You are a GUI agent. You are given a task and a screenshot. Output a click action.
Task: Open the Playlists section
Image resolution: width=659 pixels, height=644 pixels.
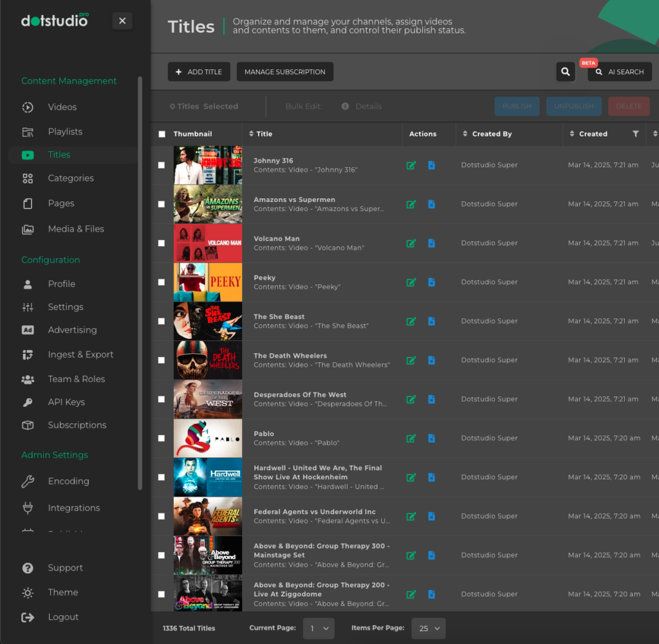pyautogui.click(x=28, y=131)
